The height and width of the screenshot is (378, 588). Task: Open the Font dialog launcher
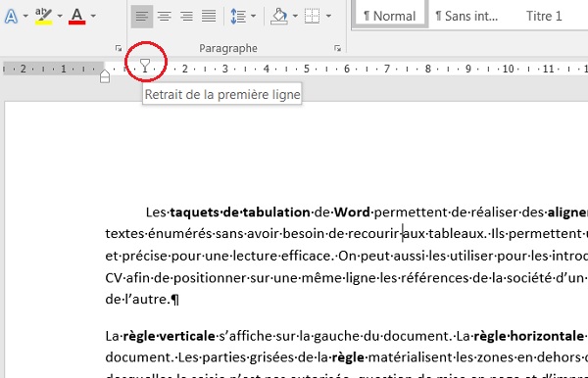[119, 48]
